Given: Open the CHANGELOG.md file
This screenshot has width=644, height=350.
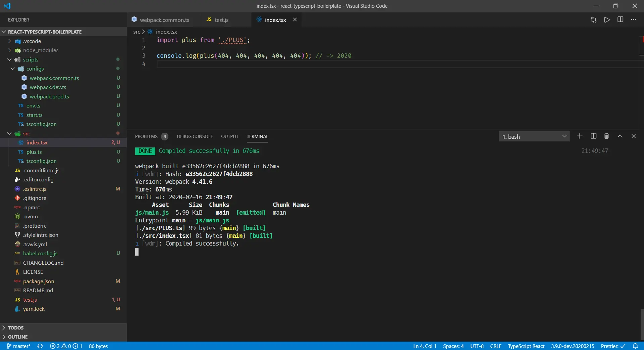Looking at the screenshot, I should (63, 263).
